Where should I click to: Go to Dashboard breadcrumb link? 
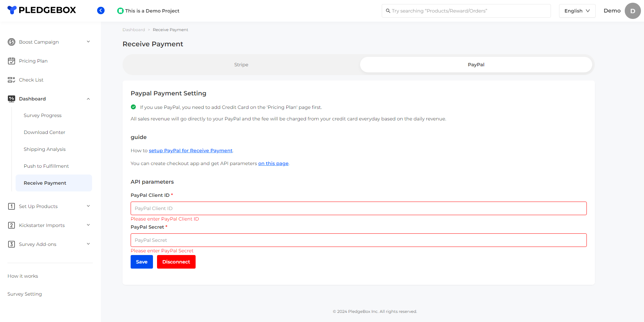coord(134,30)
